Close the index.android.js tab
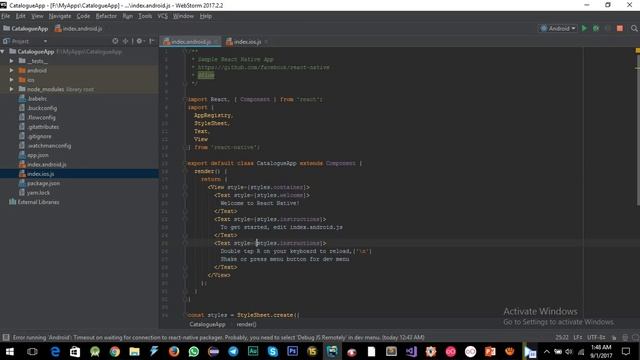The height and width of the screenshot is (360, 640). click(216, 42)
